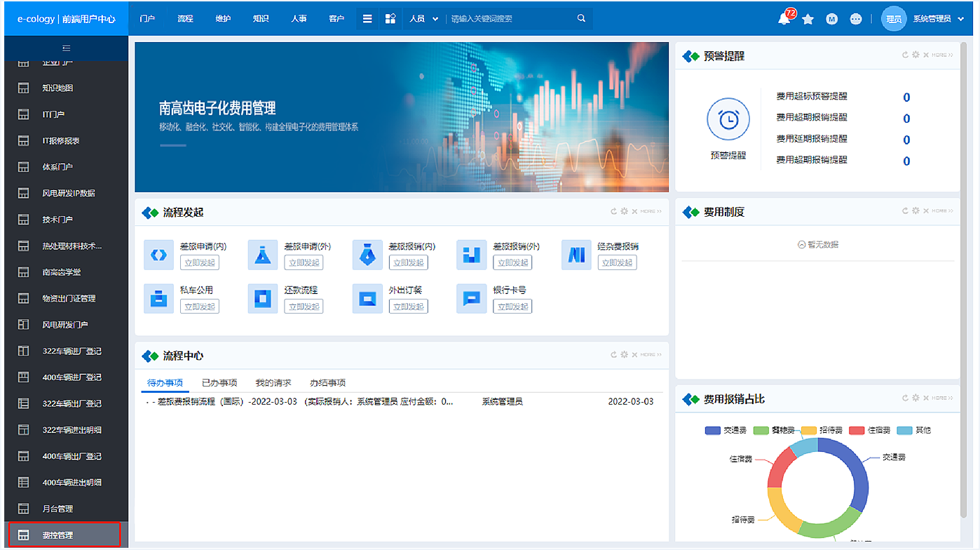The width and height of the screenshot is (980, 550).
Task: Open the 差旅费报销流程 pending item link
Action: 299,402
